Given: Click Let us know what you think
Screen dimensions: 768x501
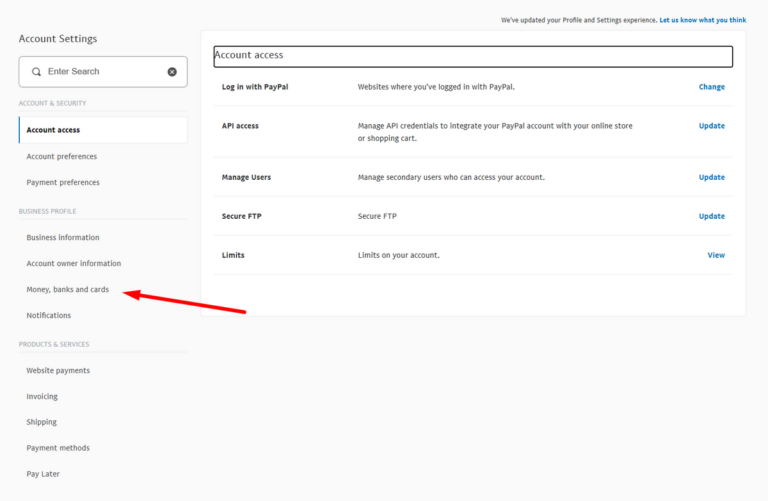Looking at the screenshot, I should (702, 20).
